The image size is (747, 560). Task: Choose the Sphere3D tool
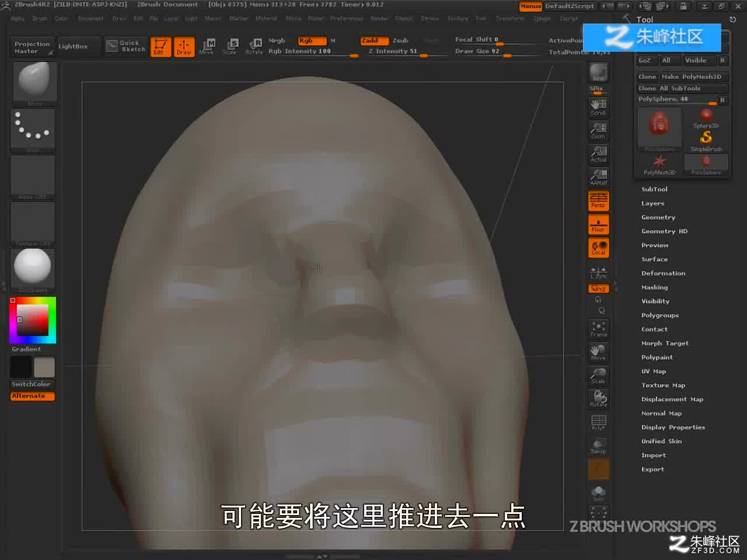click(x=706, y=118)
